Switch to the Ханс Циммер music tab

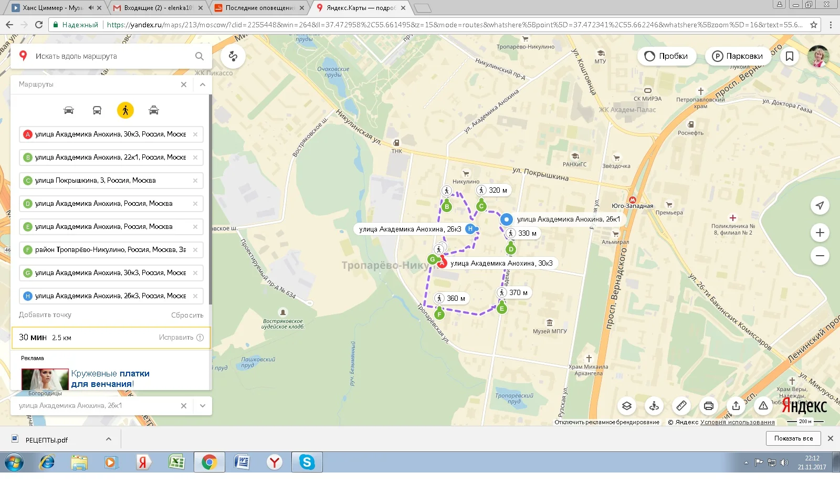51,8
